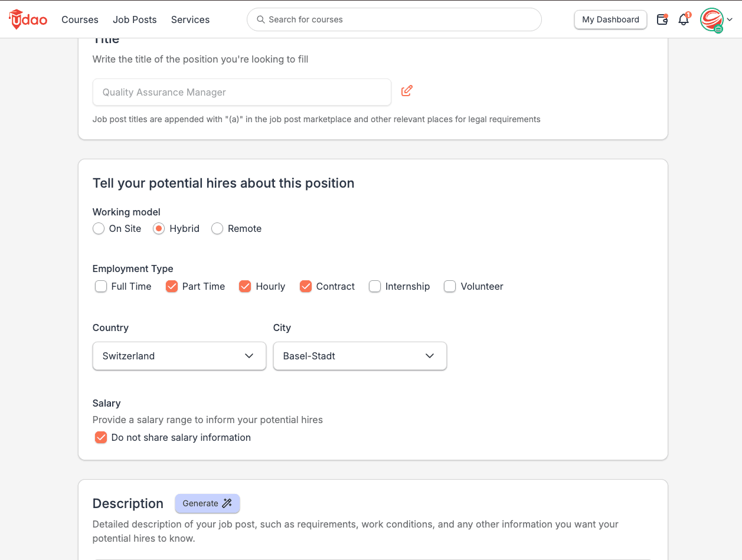Open the City dropdown showing Basel-Stadt
This screenshot has width=742, height=560.
(x=359, y=356)
